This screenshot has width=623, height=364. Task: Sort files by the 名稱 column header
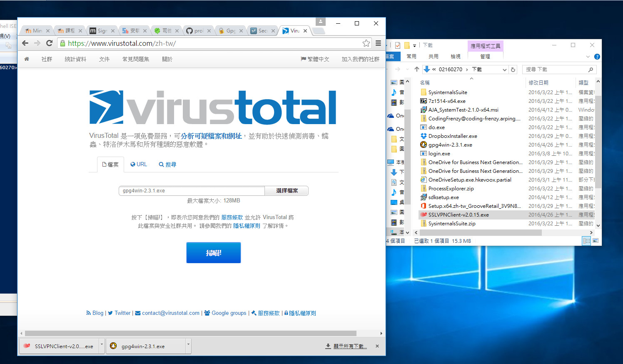point(425,82)
